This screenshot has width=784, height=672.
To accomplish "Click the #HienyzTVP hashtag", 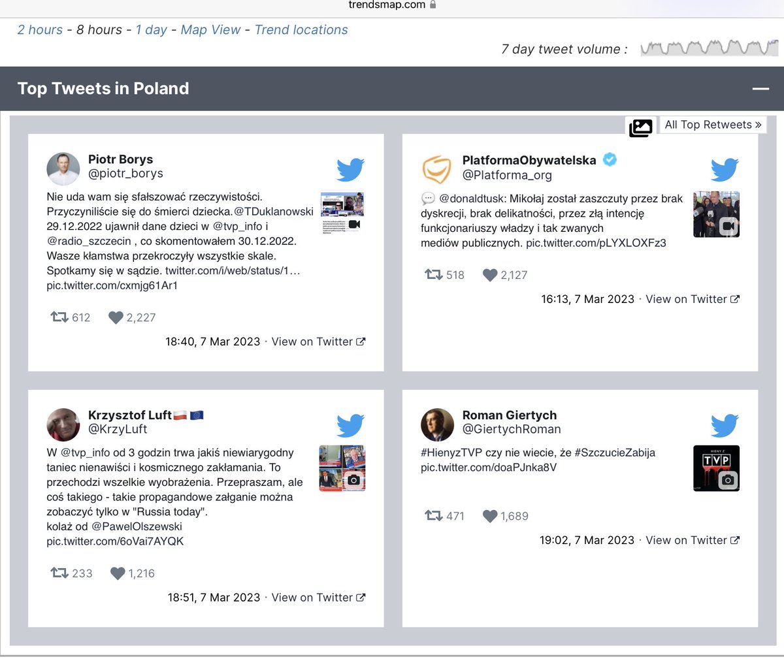I will click(452, 453).
